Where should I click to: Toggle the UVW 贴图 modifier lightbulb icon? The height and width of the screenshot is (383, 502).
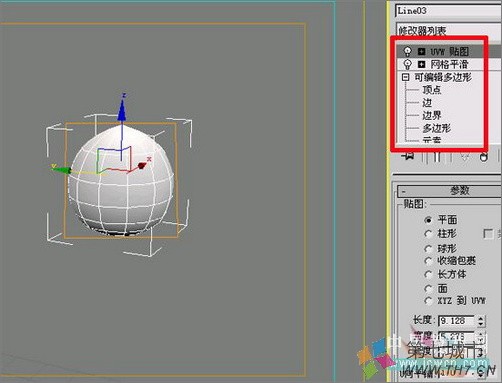(x=407, y=52)
